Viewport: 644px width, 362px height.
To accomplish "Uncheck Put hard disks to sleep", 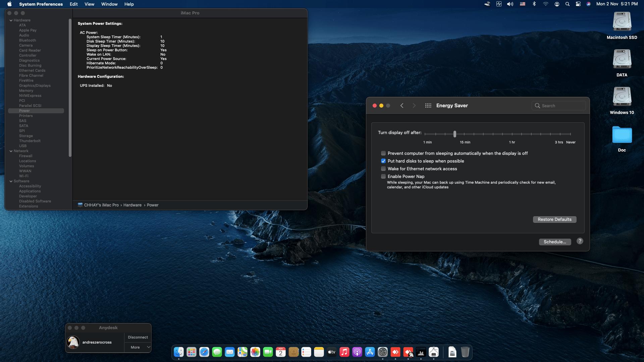I will click(x=383, y=161).
